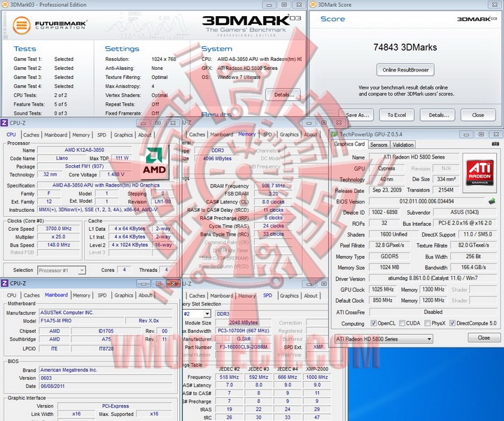The image size is (504, 421).
Task: Close the 3DMark Score window with X
Action: point(494,4)
